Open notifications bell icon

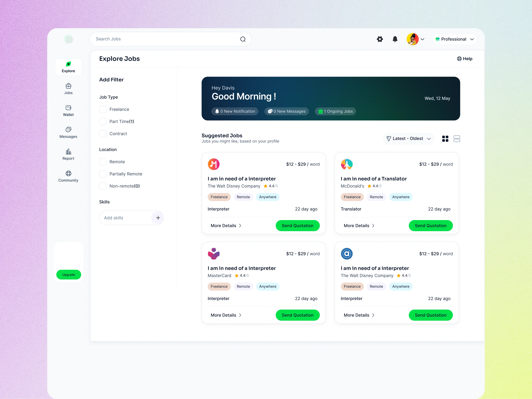pyautogui.click(x=395, y=39)
